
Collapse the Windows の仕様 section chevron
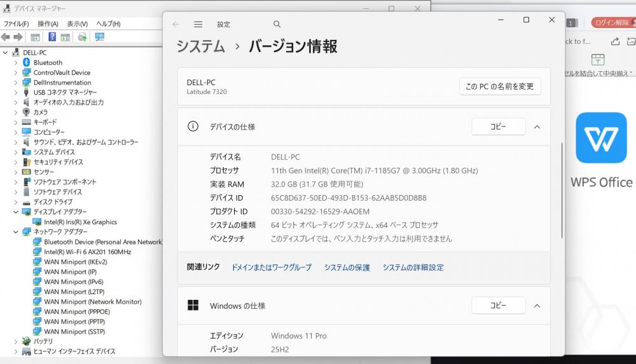(537, 306)
